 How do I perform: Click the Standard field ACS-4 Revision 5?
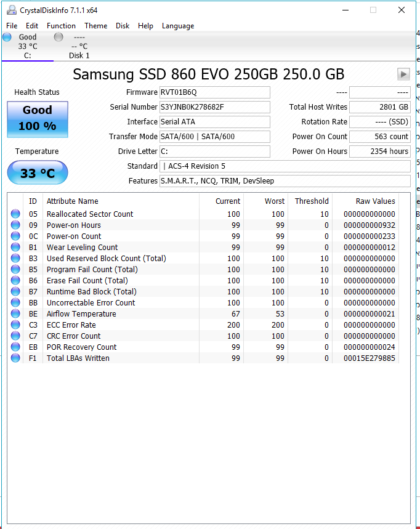(285, 166)
